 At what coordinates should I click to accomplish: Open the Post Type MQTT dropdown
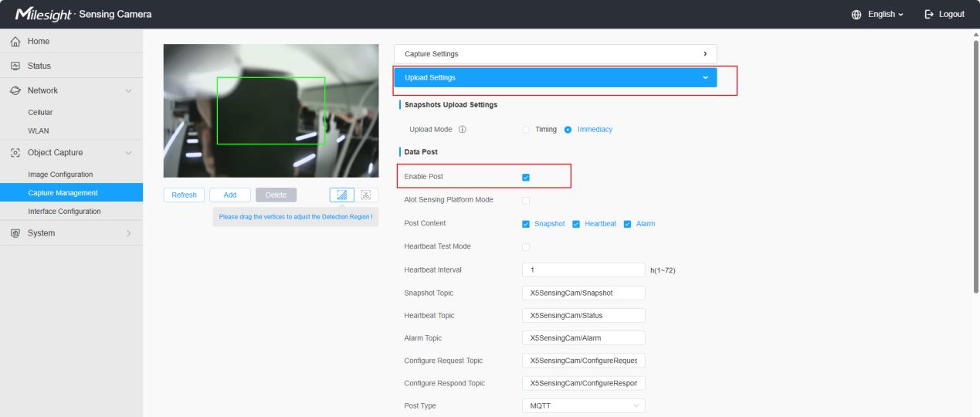tap(584, 406)
